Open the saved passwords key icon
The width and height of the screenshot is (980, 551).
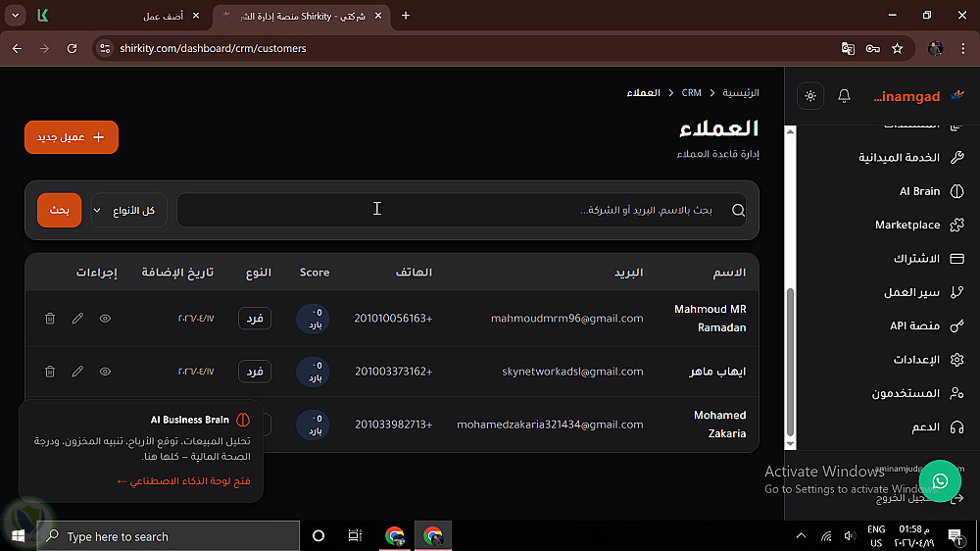[x=872, y=48]
